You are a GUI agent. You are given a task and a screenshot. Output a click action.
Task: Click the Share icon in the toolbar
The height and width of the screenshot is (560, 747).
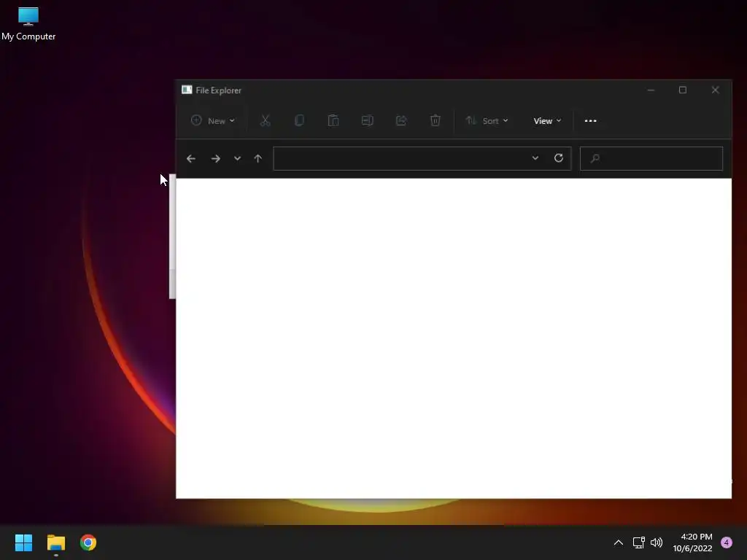pos(401,120)
